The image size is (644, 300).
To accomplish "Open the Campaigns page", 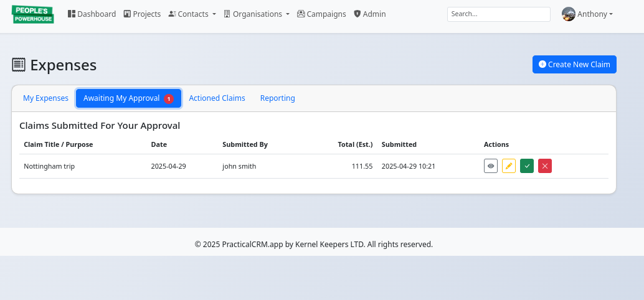I will pos(321,14).
